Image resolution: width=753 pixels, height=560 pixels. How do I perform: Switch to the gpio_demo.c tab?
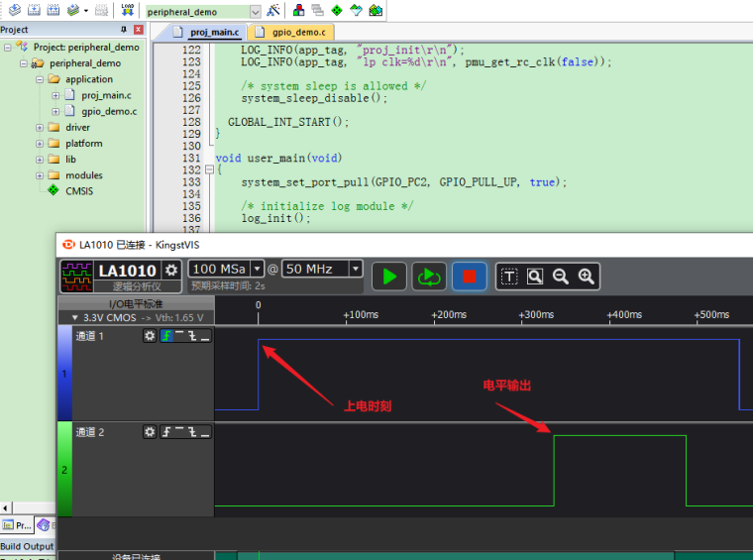pyautogui.click(x=290, y=32)
